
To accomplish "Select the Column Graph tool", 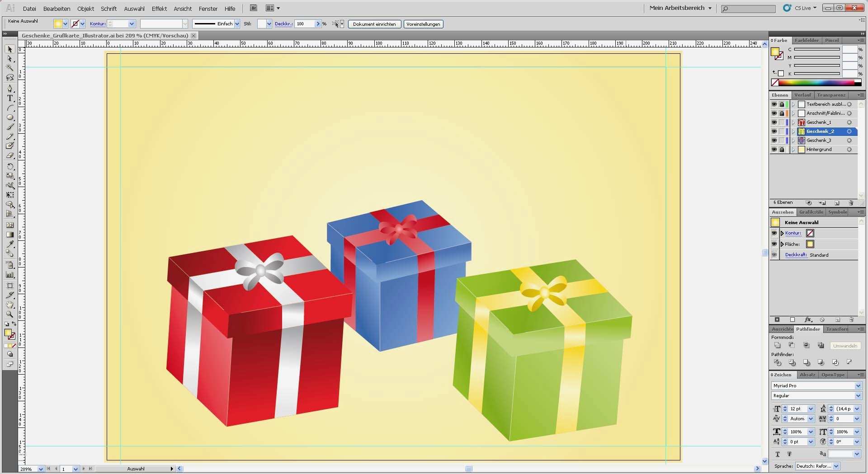I will tap(10, 274).
